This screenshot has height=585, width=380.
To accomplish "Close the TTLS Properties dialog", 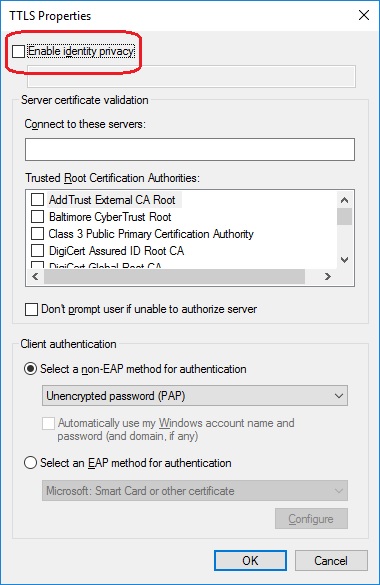I will click(364, 15).
